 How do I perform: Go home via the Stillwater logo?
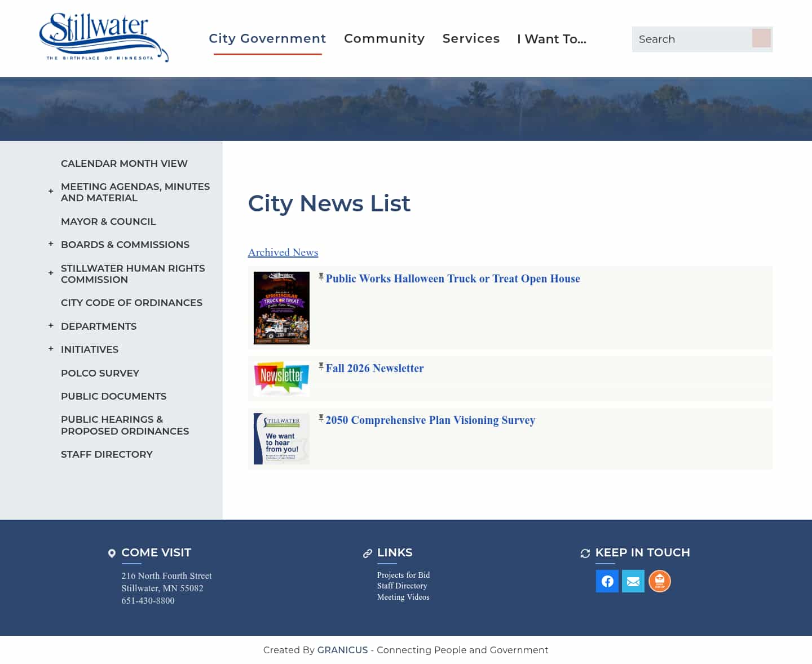pyautogui.click(x=104, y=37)
